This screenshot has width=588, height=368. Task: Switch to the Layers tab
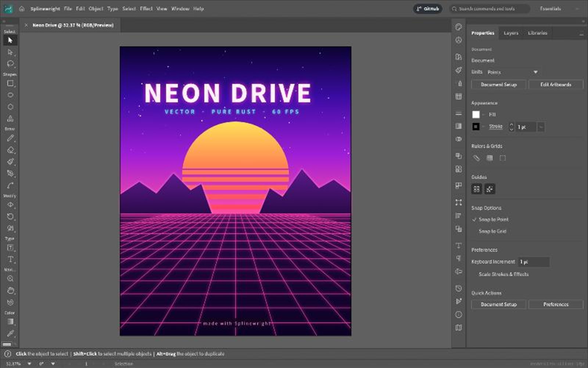coord(511,33)
